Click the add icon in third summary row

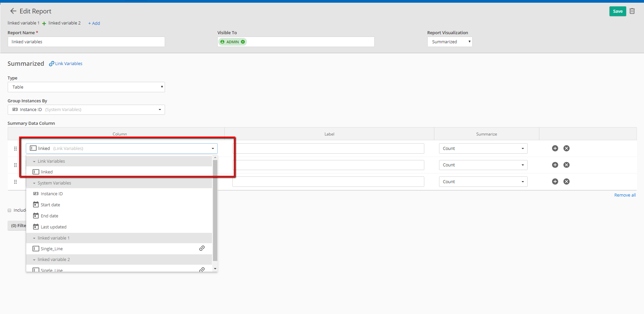tap(555, 181)
